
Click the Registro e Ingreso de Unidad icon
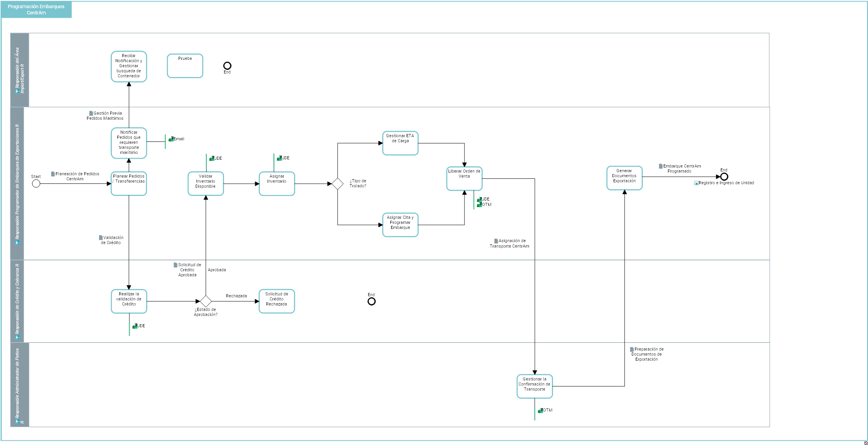click(x=696, y=183)
